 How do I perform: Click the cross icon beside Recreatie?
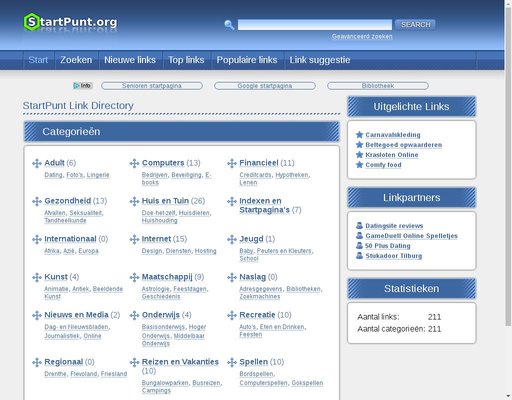232,315
